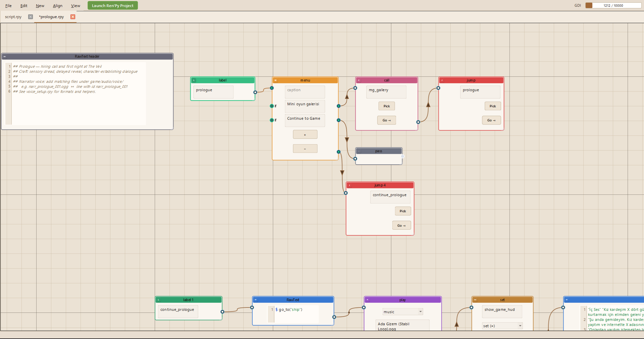Click the GDI usage progress bar
This screenshot has height=339, width=644.
(613, 5)
